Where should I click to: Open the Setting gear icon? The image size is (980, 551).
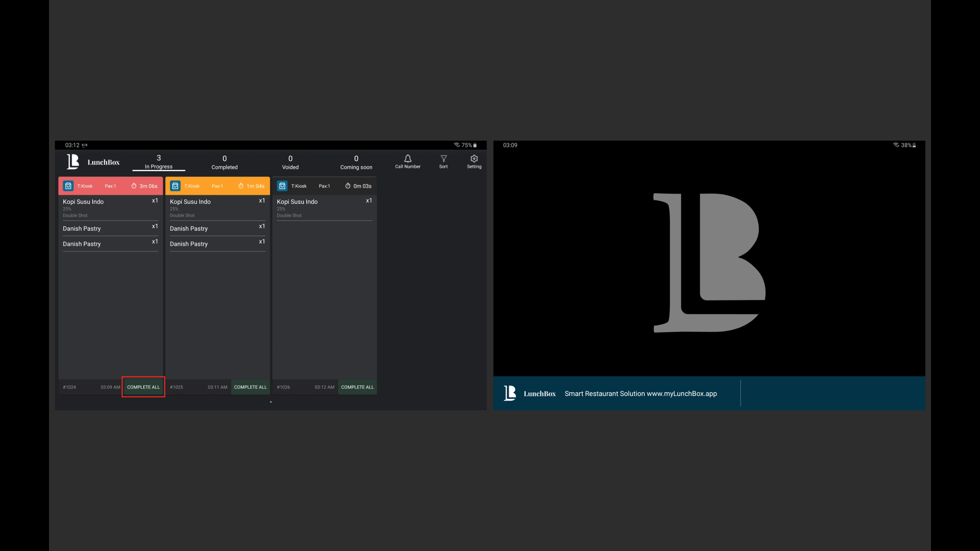pyautogui.click(x=474, y=159)
